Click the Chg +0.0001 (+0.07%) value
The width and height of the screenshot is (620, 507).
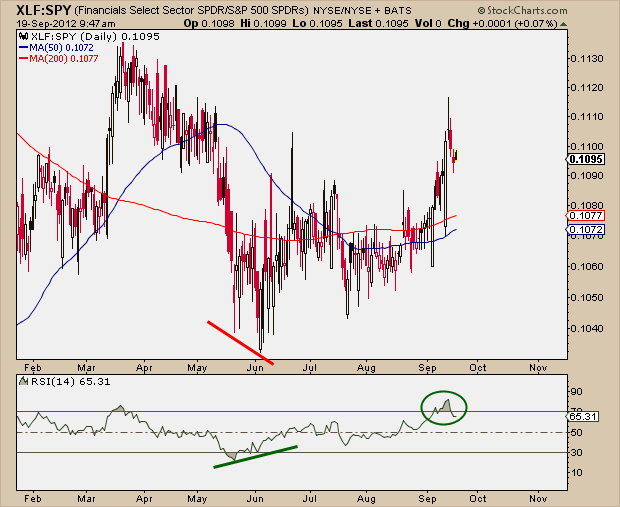[x=502, y=23]
